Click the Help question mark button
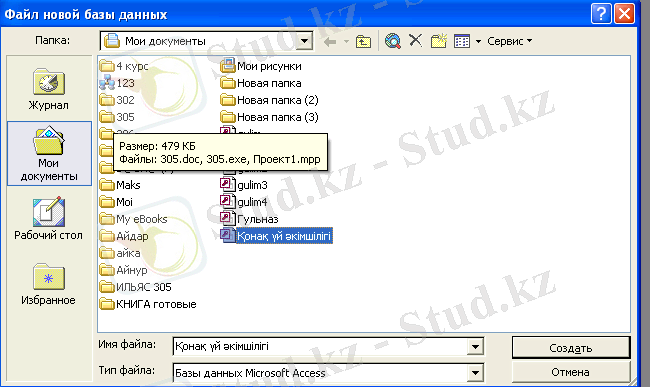 [x=601, y=14]
